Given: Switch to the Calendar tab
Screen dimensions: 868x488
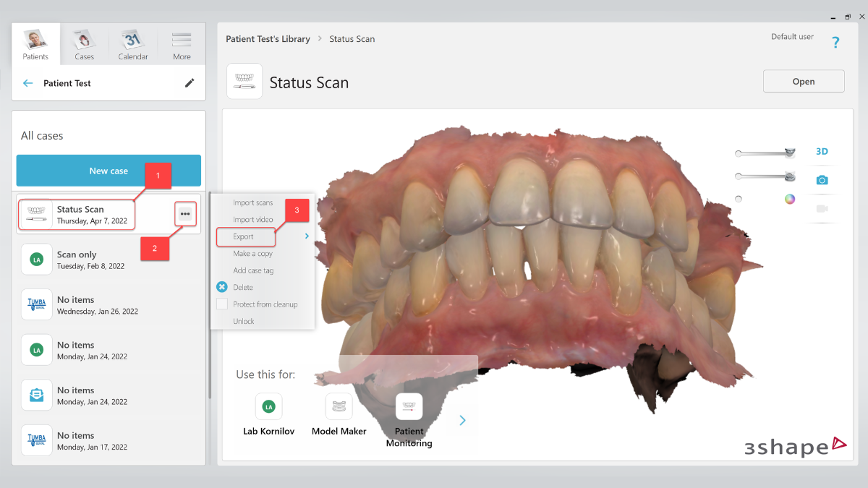Looking at the screenshot, I should [133, 45].
